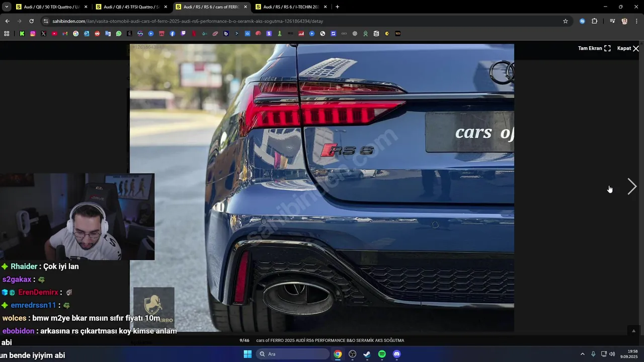Show the next photo with right arrow
Screen dimensions: 644x362
click(x=632, y=187)
